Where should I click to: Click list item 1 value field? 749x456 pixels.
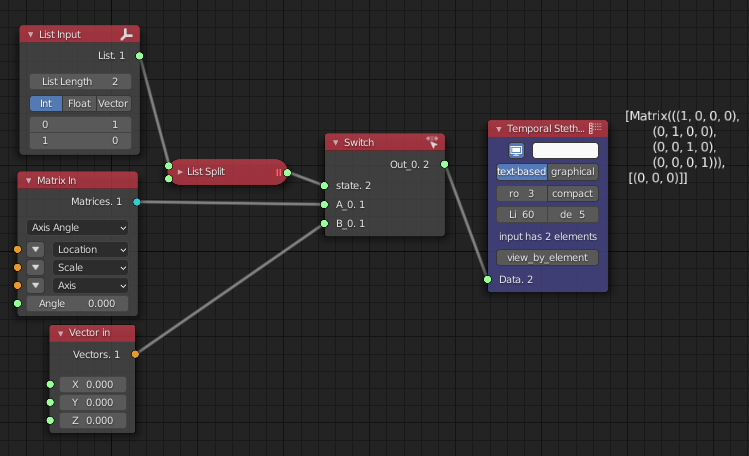click(80, 141)
